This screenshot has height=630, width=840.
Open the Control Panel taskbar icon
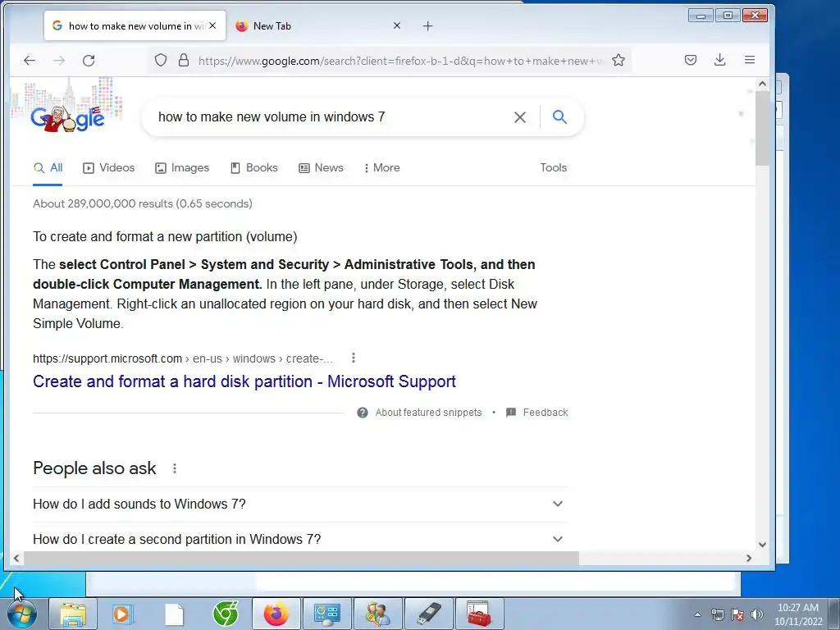(326, 614)
